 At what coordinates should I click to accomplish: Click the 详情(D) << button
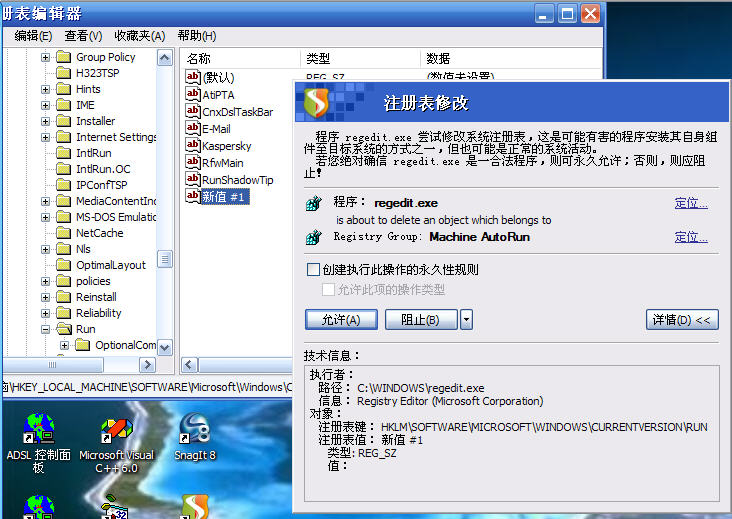click(682, 320)
